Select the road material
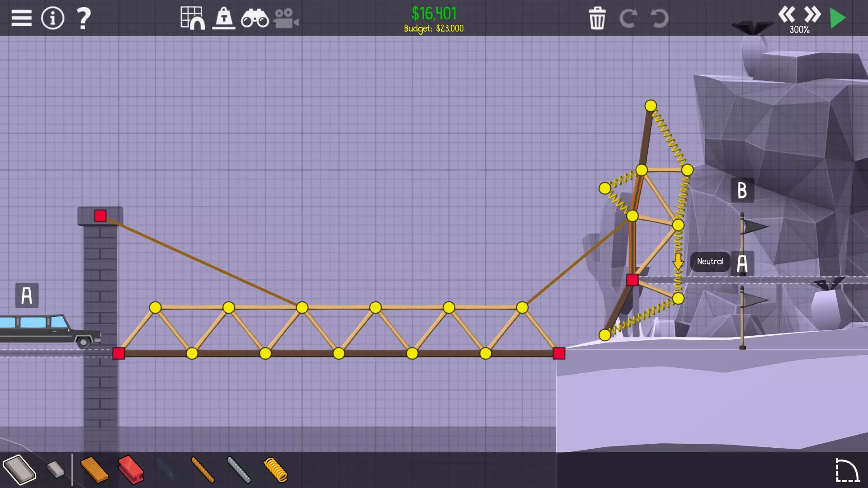Image resolution: width=868 pixels, height=488 pixels. (19, 469)
